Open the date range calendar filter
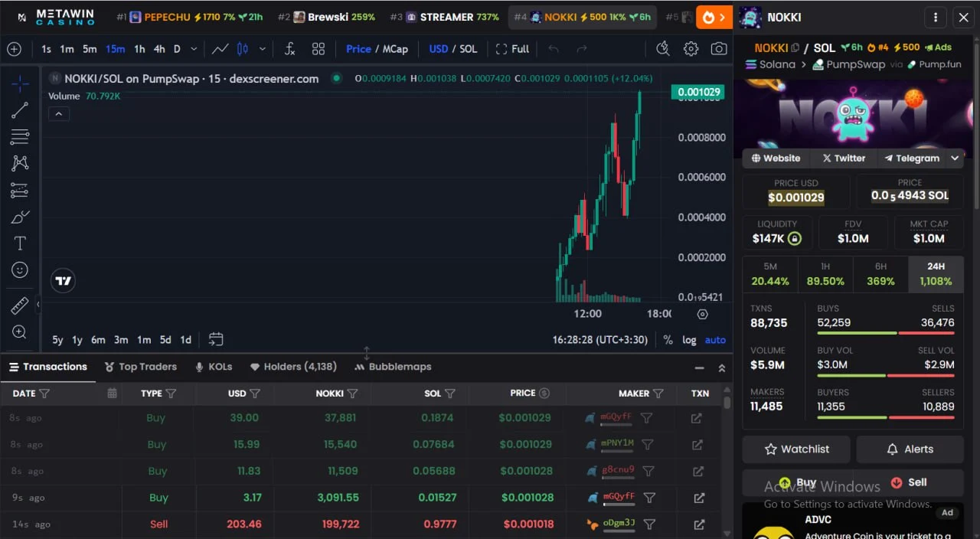Image resolution: width=980 pixels, height=539 pixels. coord(112,394)
